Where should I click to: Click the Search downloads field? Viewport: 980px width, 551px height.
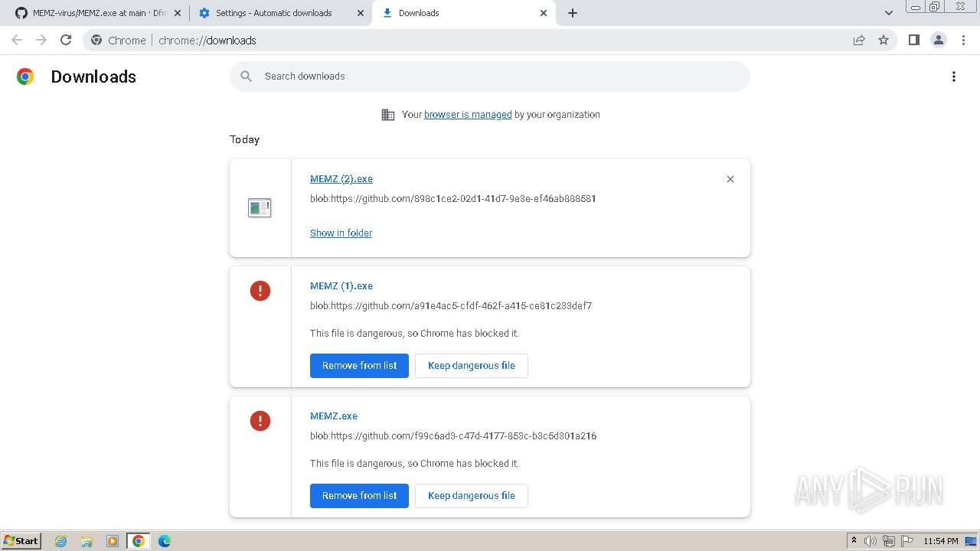490,77
